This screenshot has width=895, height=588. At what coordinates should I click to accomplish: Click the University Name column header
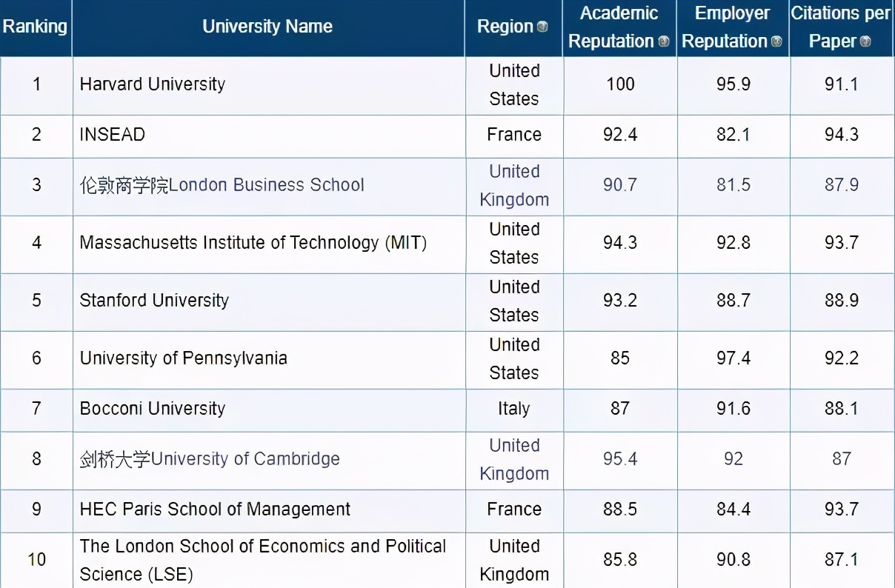tap(267, 27)
